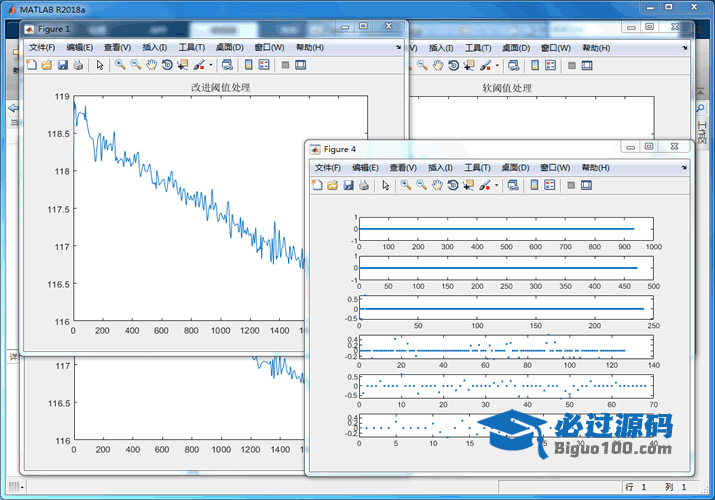Click New Figure icon in Figure 1 toolbar
This screenshot has height=500, width=715.
pyautogui.click(x=31, y=65)
